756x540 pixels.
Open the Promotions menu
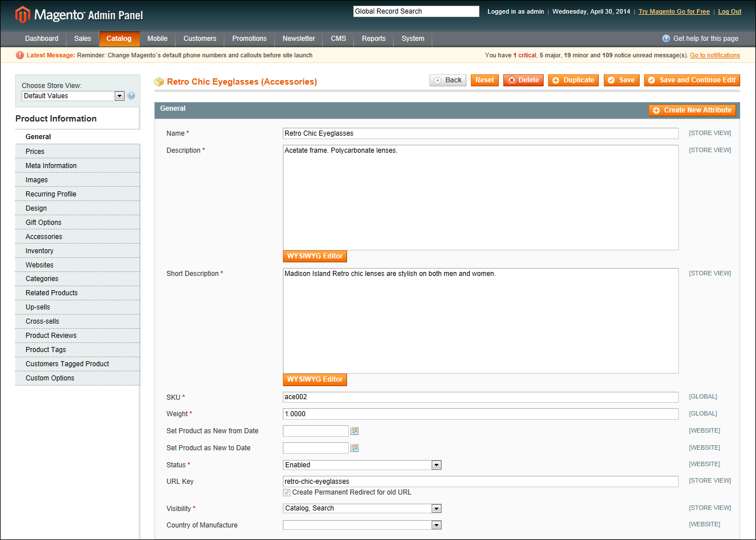coord(249,39)
